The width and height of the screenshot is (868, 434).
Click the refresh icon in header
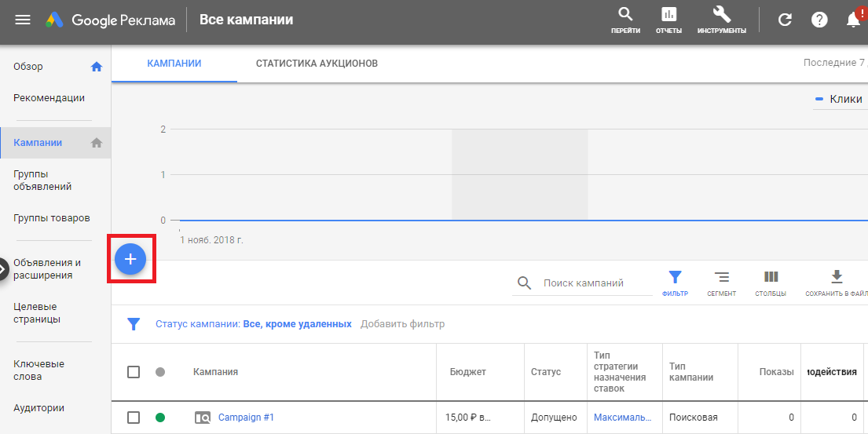785,20
